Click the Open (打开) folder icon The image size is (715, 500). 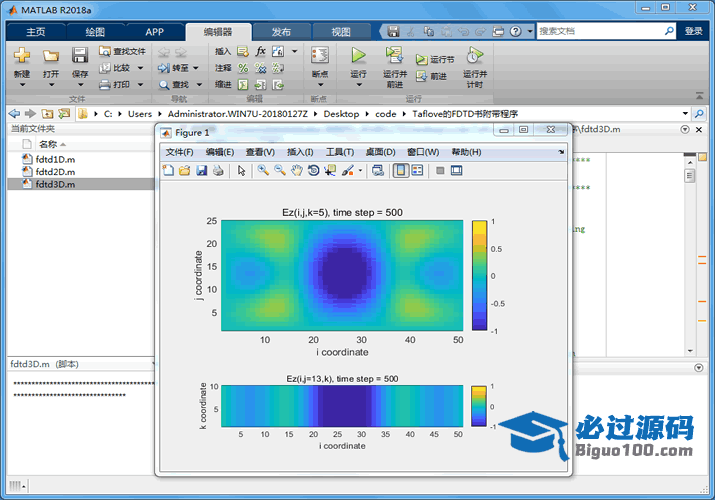(x=51, y=56)
